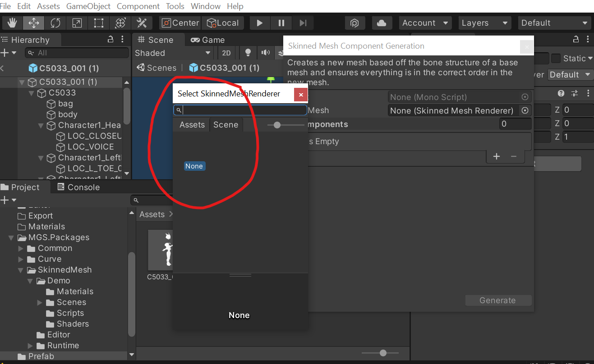Select the Rect transform tool
Screen dimensions: 594x364
coord(99,23)
